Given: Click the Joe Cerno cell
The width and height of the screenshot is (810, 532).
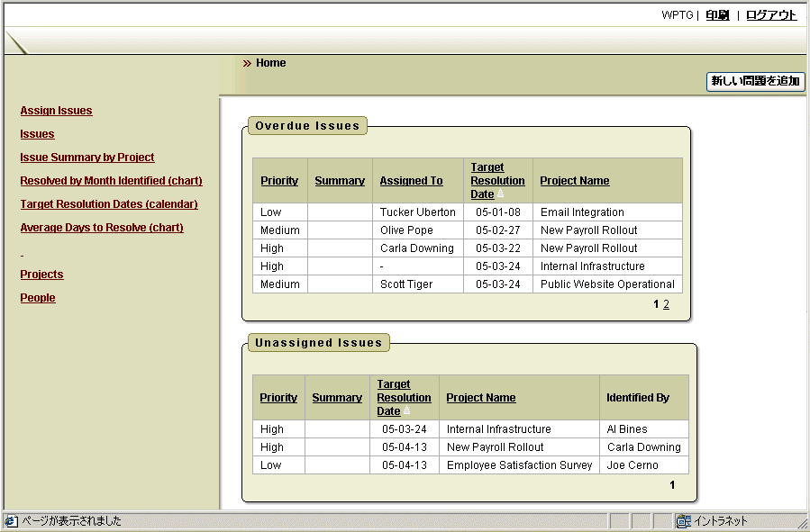Looking at the screenshot, I should (644, 464).
